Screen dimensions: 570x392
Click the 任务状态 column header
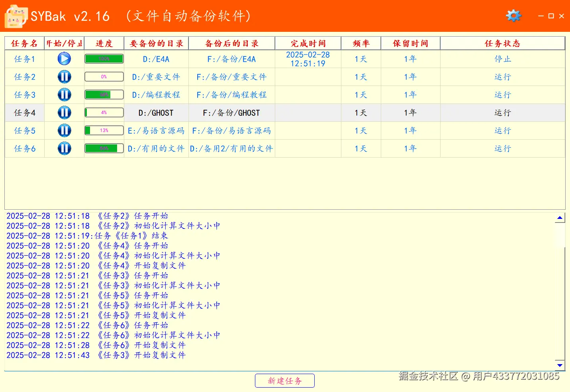[503, 43]
